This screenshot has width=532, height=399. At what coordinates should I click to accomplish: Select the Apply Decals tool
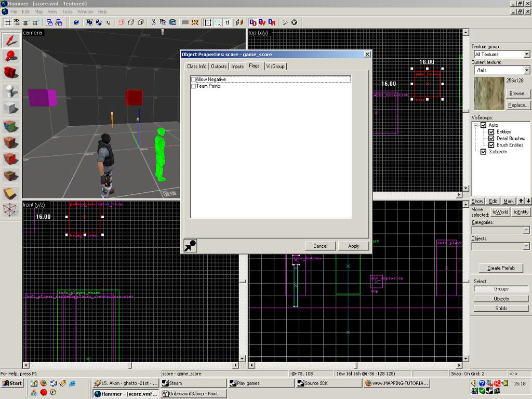coord(11,159)
